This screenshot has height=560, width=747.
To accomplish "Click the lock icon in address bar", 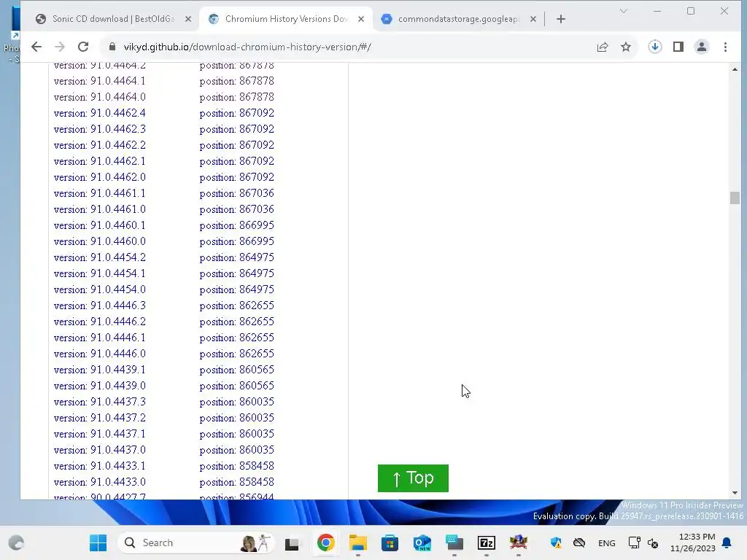I will point(112,47).
